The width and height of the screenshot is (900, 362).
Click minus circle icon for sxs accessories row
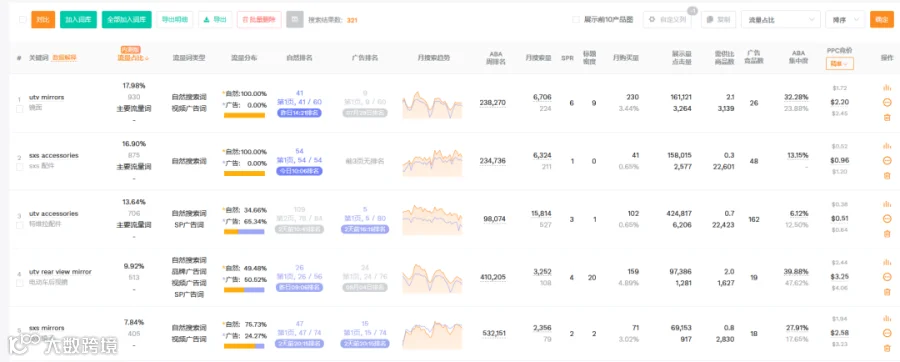(x=887, y=161)
